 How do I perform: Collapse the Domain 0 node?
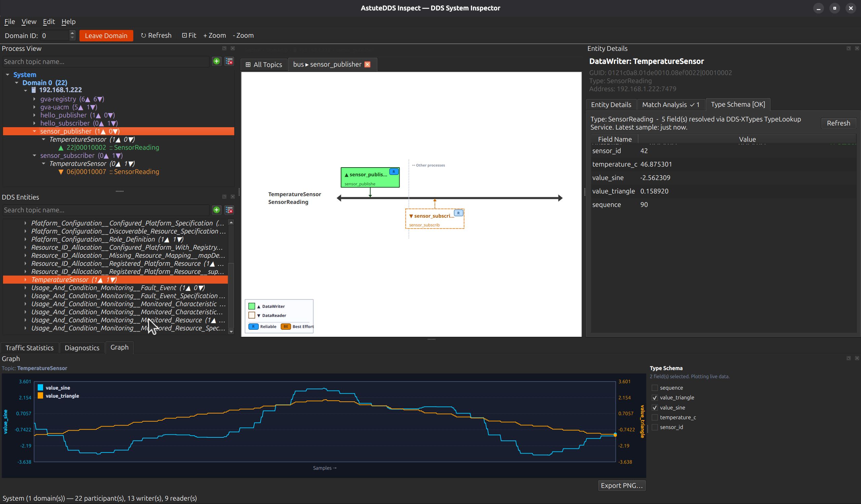(16, 83)
